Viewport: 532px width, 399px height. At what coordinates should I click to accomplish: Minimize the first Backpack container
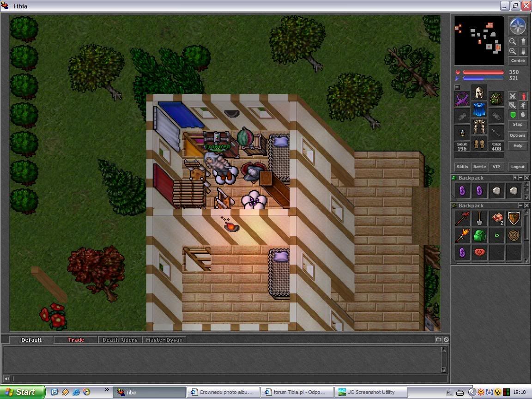[x=521, y=178]
